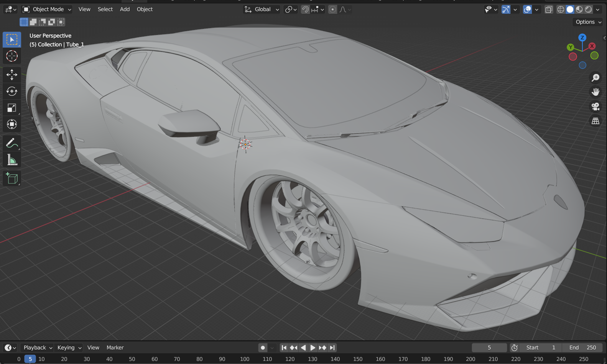The height and width of the screenshot is (364, 607).
Task: Toggle X-ray view
Action: click(549, 9)
